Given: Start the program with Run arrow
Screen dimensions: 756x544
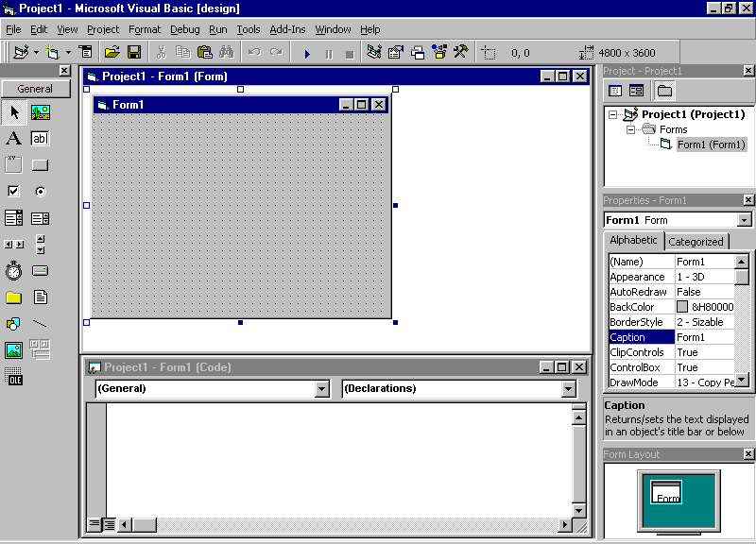Looking at the screenshot, I should coord(307,54).
